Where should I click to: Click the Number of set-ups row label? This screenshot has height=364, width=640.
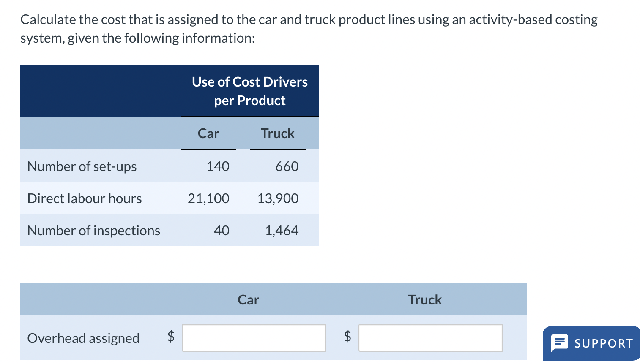[x=82, y=166]
